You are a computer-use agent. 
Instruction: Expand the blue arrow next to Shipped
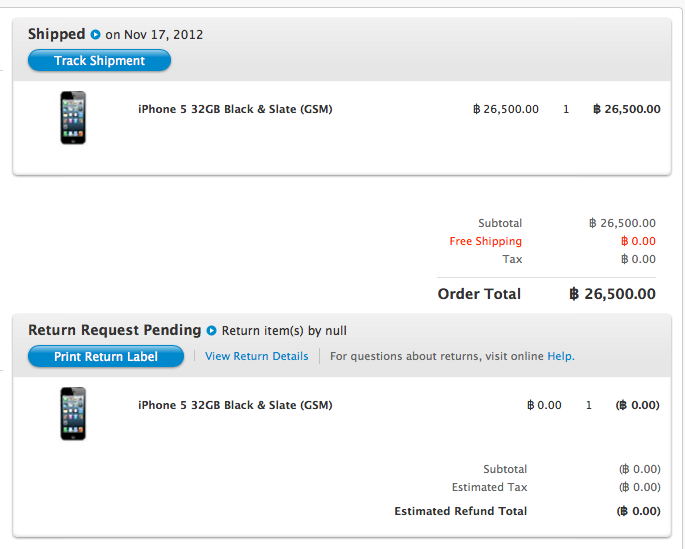(x=95, y=35)
